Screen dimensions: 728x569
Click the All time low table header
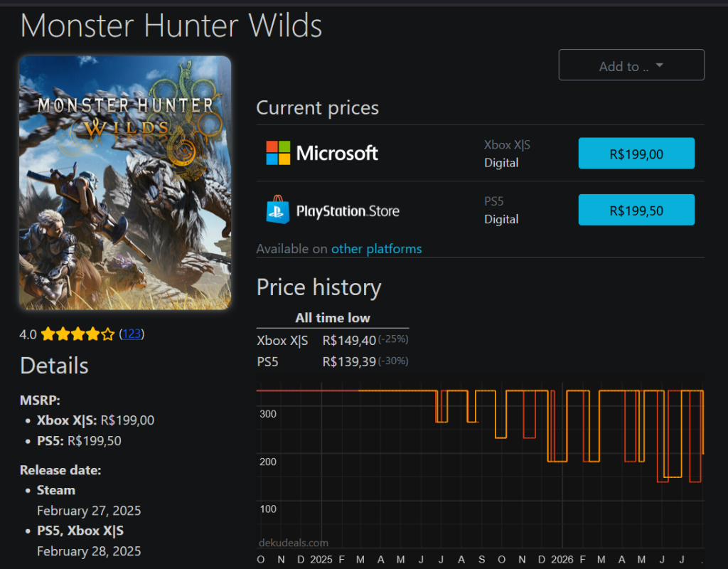pyautogui.click(x=333, y=318)
